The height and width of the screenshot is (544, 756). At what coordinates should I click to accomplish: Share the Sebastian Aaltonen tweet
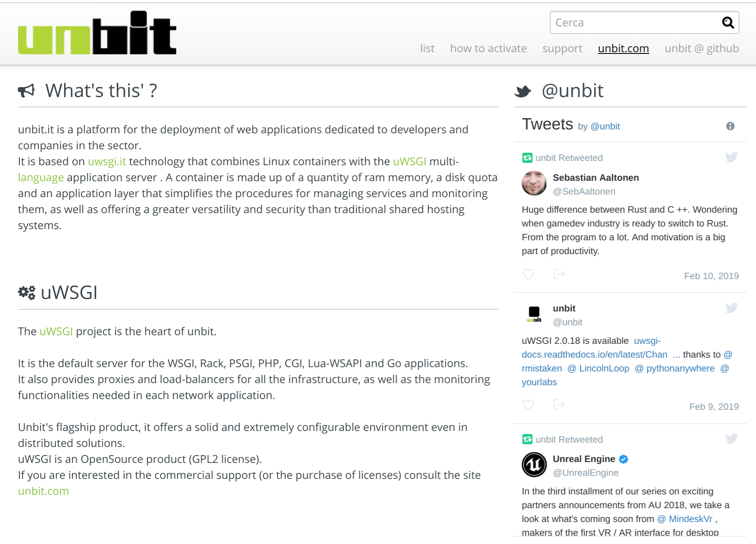559,274
